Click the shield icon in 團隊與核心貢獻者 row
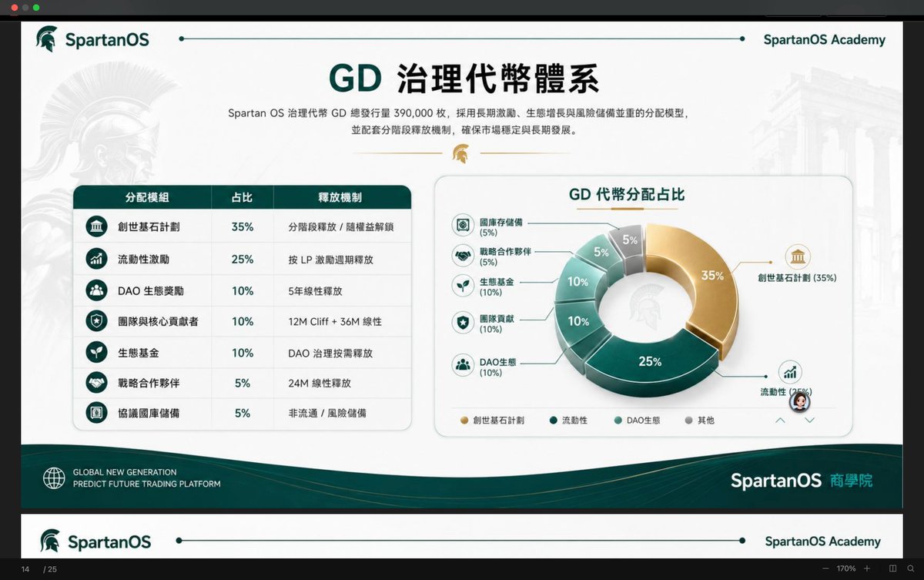This screenshot has width=924, height=580. (x=97, y=321)
